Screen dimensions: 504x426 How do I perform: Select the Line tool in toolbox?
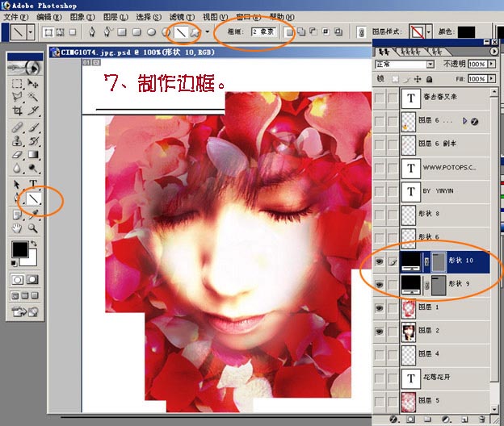[x=33, y=198]
